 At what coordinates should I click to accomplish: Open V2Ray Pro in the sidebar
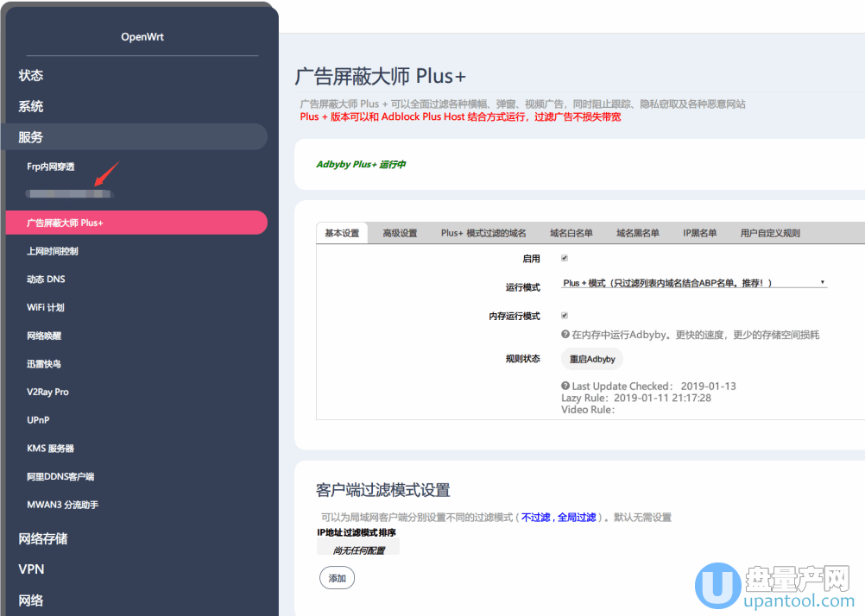pos(47,392)
